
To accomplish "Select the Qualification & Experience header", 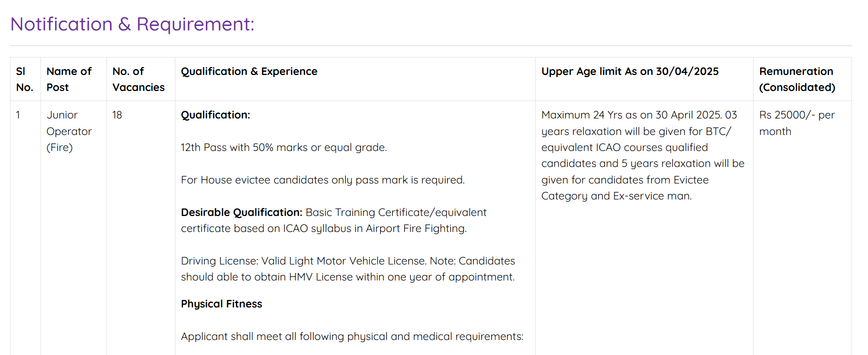I will click(249, 71).
